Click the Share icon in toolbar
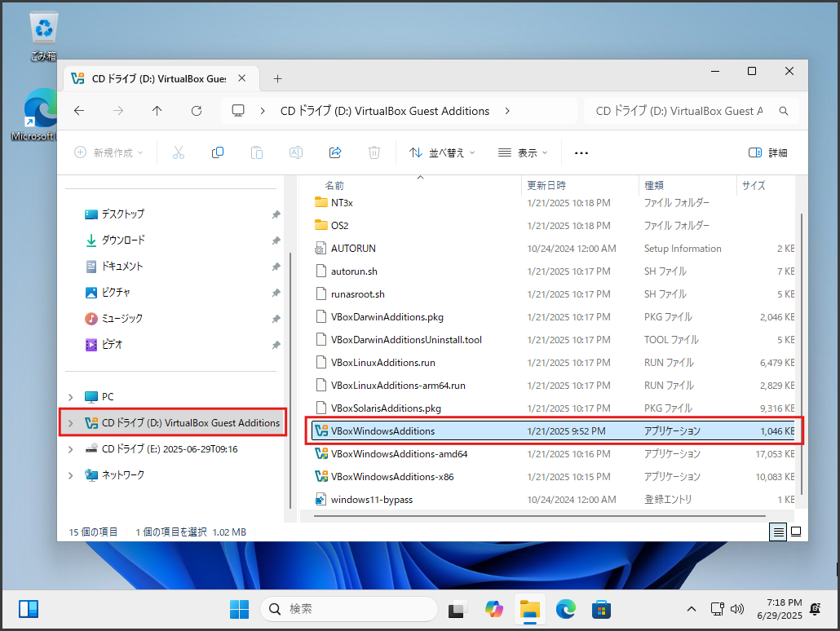Image resolution: width=840 pixels, height=631 pixels. (335, 152)
